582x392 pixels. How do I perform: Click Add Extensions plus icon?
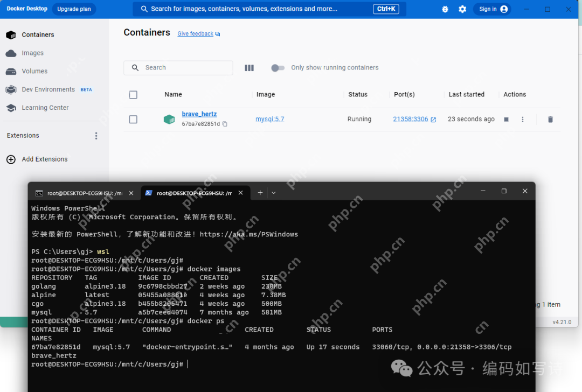(x=11, y=159)
